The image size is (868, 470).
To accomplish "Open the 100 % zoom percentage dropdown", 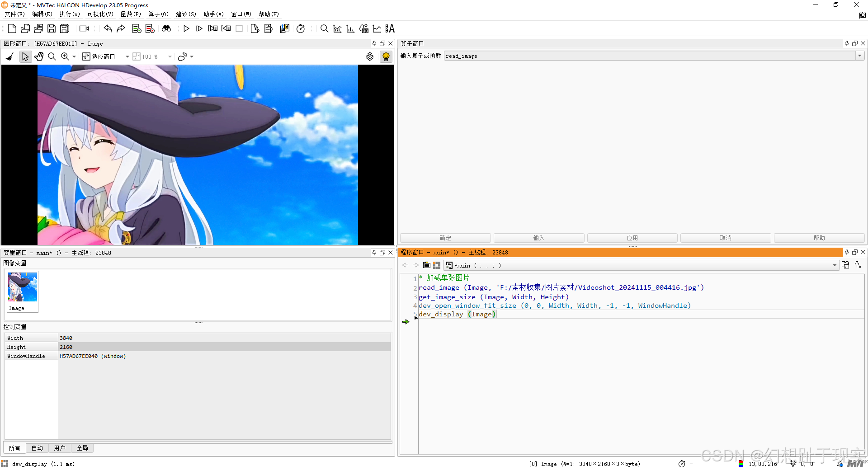I will click(170, 57).
